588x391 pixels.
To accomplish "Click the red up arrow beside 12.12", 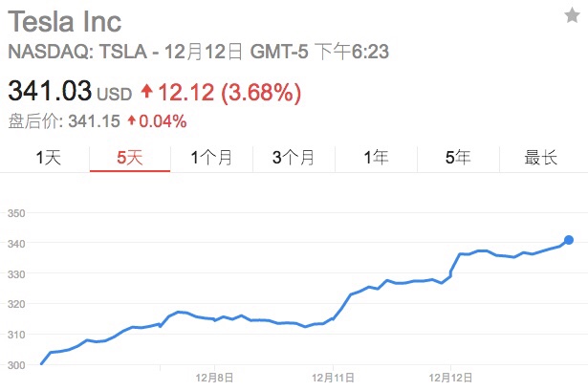I will [x=146, y=92].
